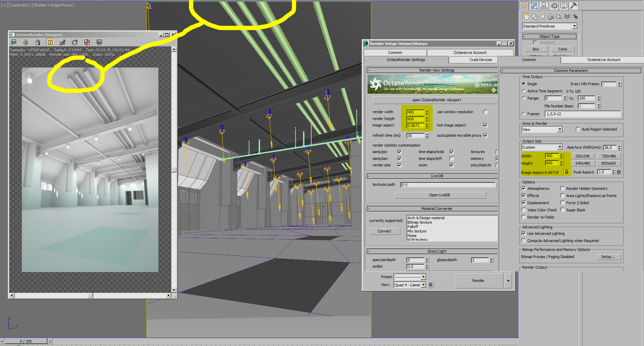Open the Area to Render View dropdown
Viewport: 644px width, 346px height.
[x=560, y=130]
